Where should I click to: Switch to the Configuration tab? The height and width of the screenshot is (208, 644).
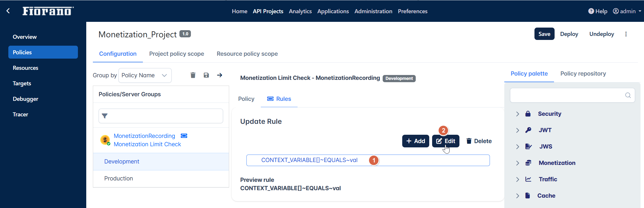tap(118, 54)
